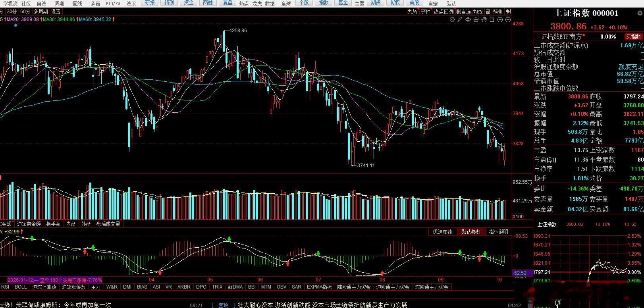Click the blue diamond marker above chart
Viewport: 644px width, 308px height.
click(15, 25)
